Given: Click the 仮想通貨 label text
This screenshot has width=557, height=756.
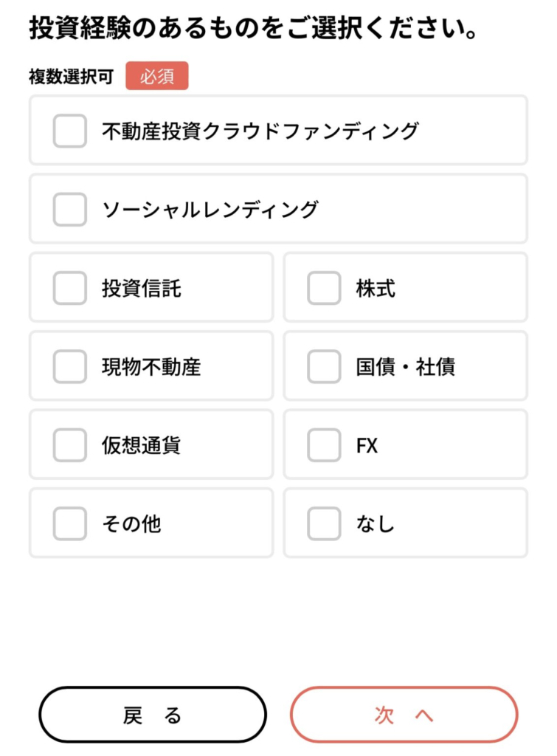Looking at the screenshot, I should pyautogui.click(x=142, y=444).
